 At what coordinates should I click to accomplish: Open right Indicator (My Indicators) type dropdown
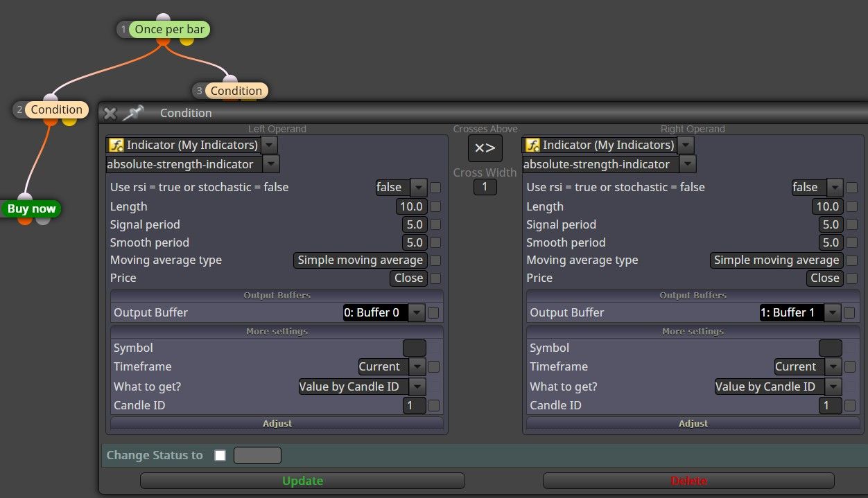[x=686, y=145]
